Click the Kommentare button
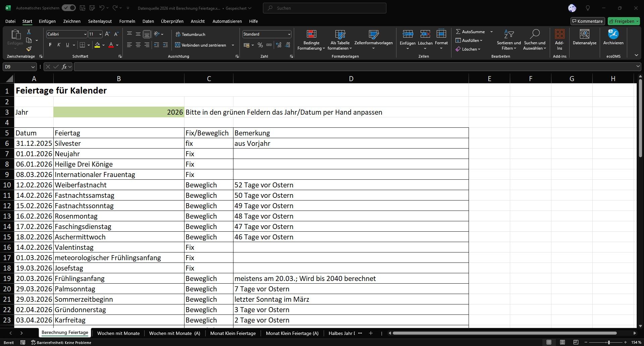This screenshot has height=346, width=644. (587, 21)
